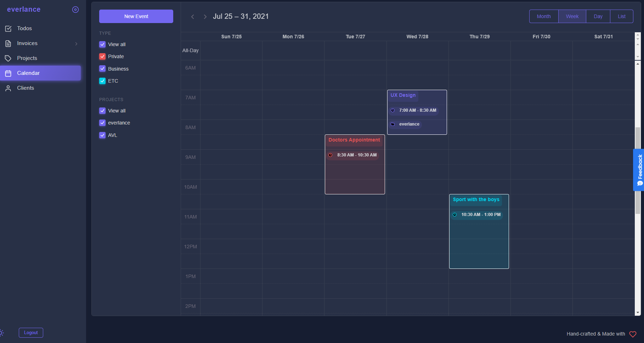
Task: Click the Projects tag icon
Action: pyautogui.click(x=8, y=58)
